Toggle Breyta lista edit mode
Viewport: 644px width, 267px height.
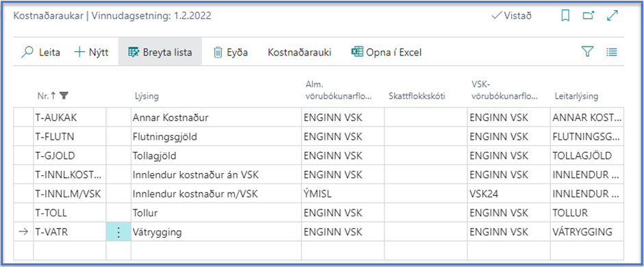pos(160,52)
